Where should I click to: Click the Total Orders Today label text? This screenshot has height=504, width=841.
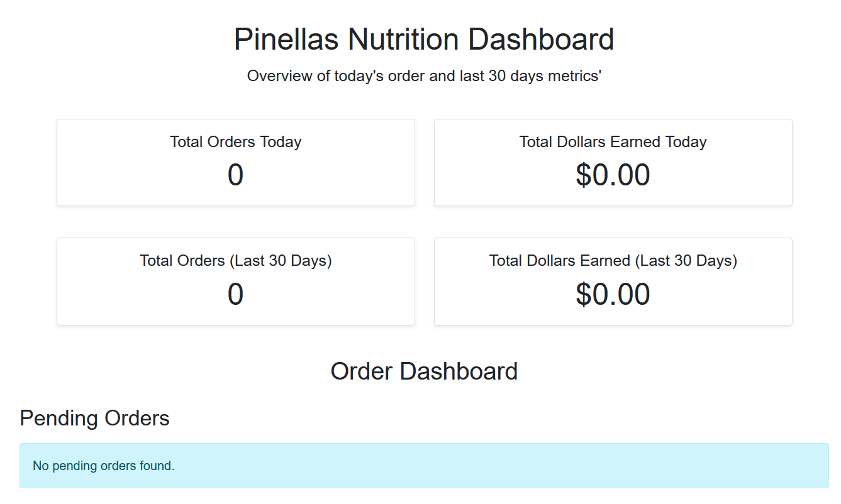[x=235, y=141]
